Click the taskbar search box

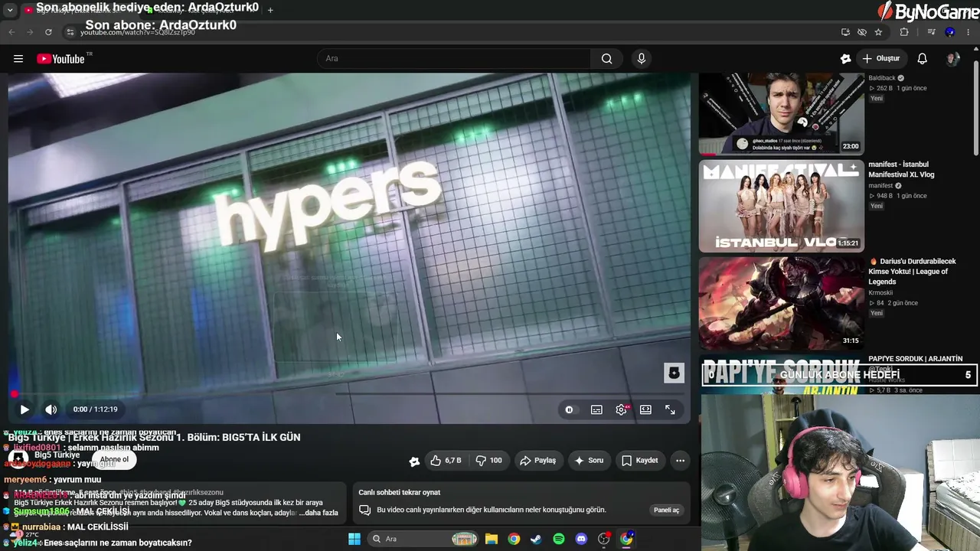[x=423, y=539]
